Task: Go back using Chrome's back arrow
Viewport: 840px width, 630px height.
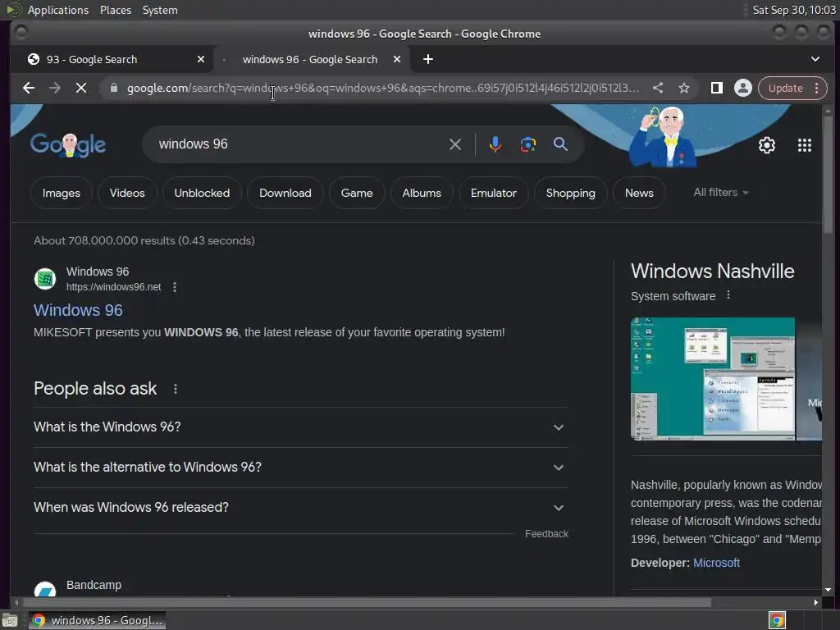Action: tap(29, 88)
